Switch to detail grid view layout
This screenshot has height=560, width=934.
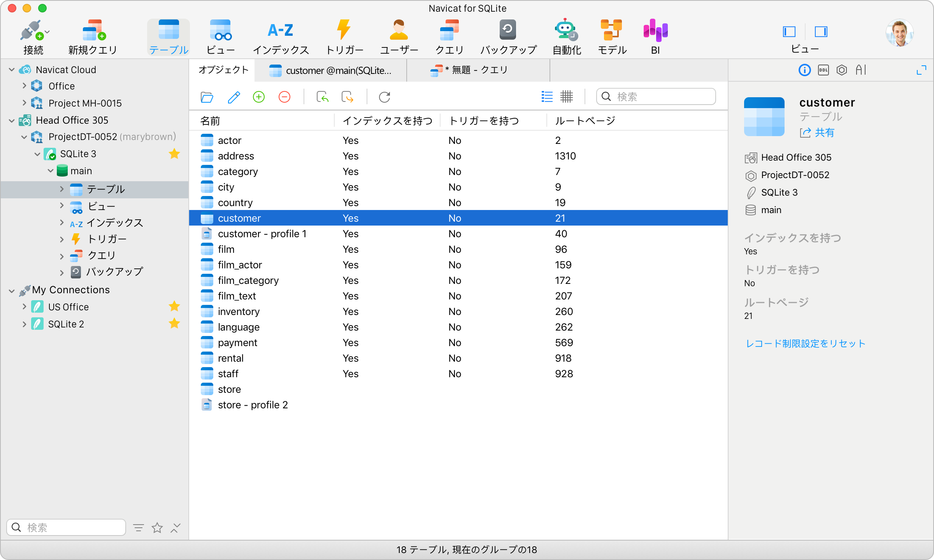pos(567,97)
